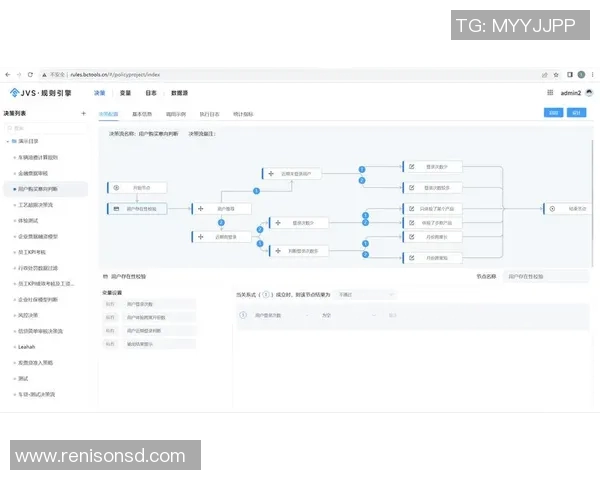Image resolution: width=600 pixels, height=480 pixels.
Task: Select 金融费额审核 in decision list
Action: tap(40, 173)
